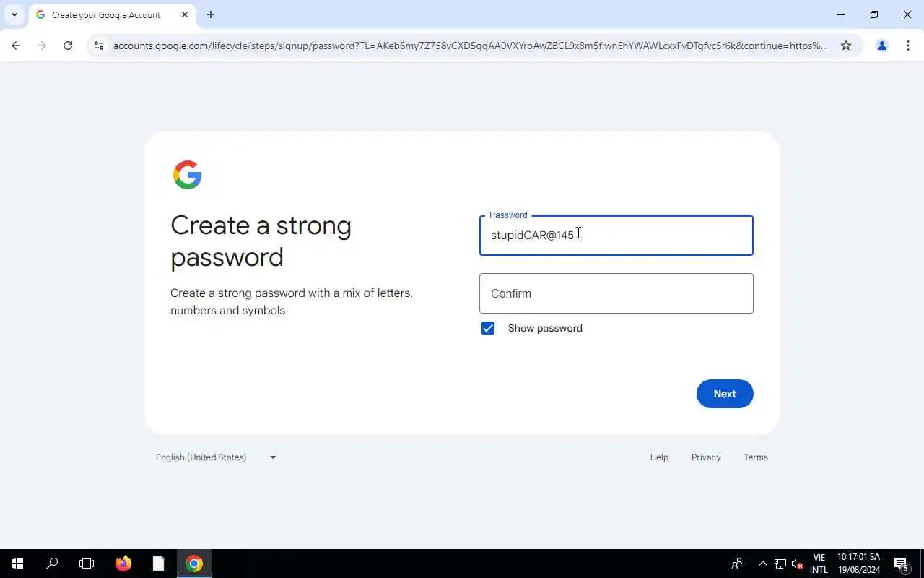Image resolution: width=924 pixels, height=578 pixels.
Task: Open the Chrome profile avatar icon
Action: tap(881, 46)
